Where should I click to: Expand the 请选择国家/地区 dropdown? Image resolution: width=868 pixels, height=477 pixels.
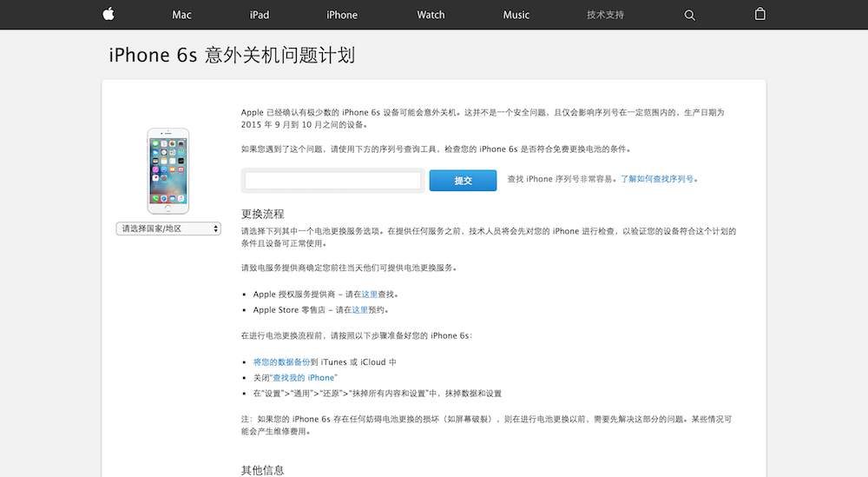pos(168,229)
